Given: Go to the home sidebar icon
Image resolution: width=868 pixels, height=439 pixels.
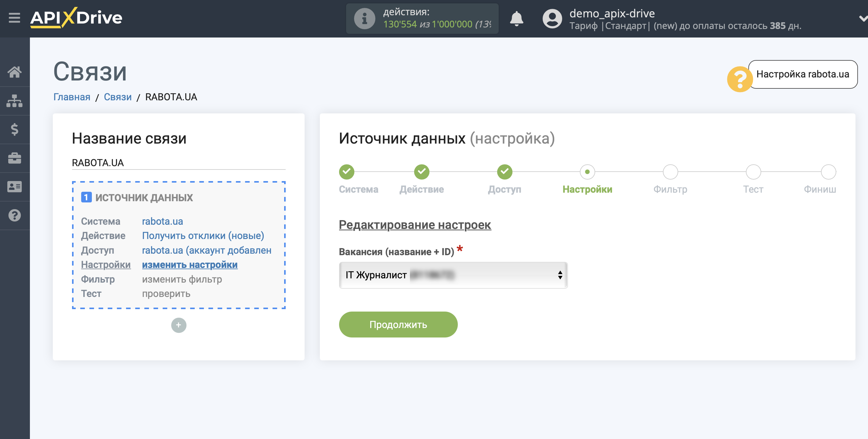Looking at the screenshot, I should pos(14,72).
